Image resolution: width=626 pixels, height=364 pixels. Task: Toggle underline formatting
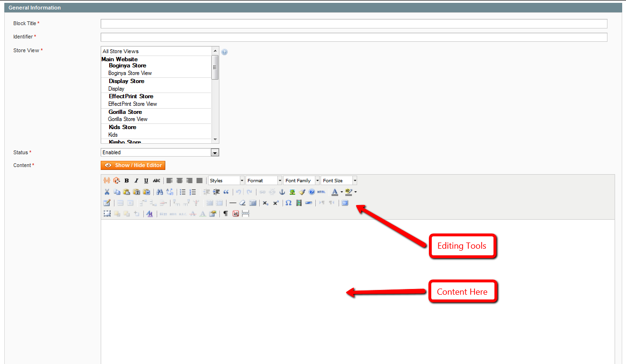146,180
